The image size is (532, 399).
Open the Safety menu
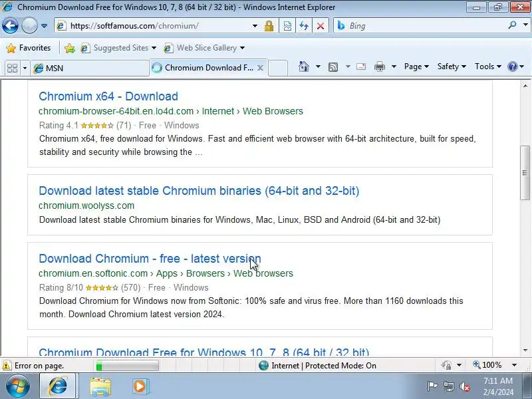pos(452,66)
